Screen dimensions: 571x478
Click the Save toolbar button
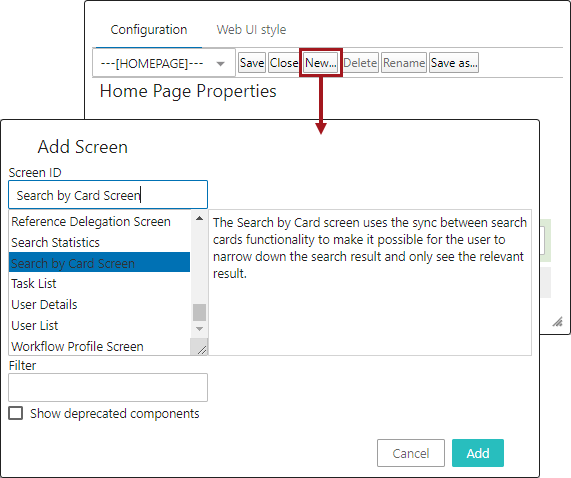252,63
